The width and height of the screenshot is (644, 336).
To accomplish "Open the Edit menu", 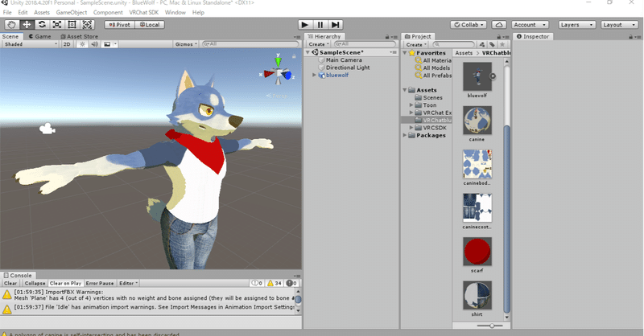I will pyautogui.click(x=23, y=12).
